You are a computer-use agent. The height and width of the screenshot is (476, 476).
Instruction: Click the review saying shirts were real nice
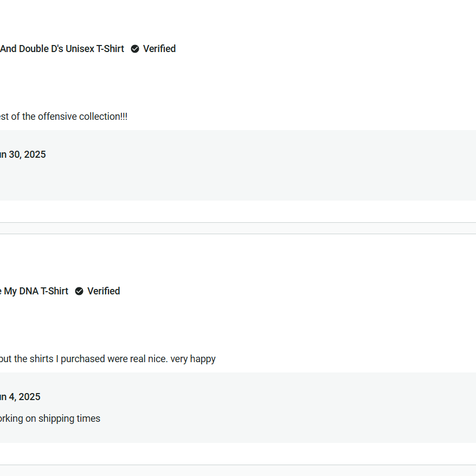(x=107, y=359)
